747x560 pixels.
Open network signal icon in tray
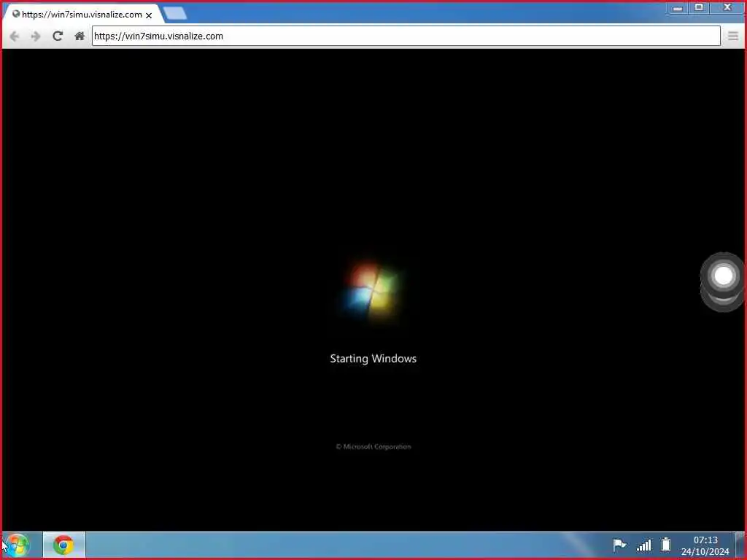pos(644,545)
